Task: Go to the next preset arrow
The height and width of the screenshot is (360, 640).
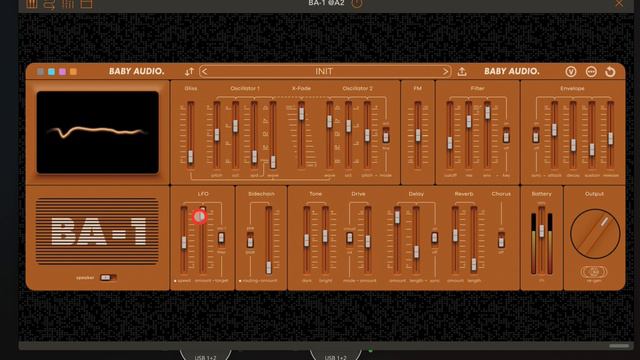Action: click(x=445, y=72)
